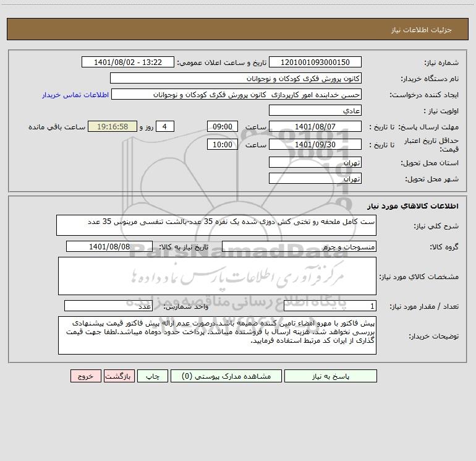Image resolution: width=476 pixels, height=461 pixels.
Task: Click the buyer notes text area
Action: (x=217, y=335)
